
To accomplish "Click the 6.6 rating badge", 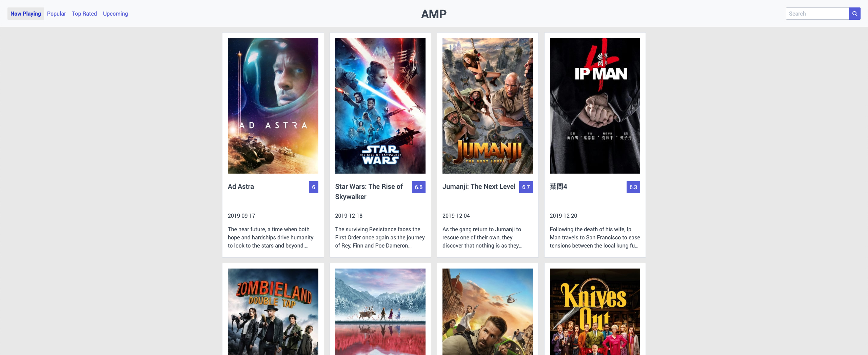I will pos(419,187).
